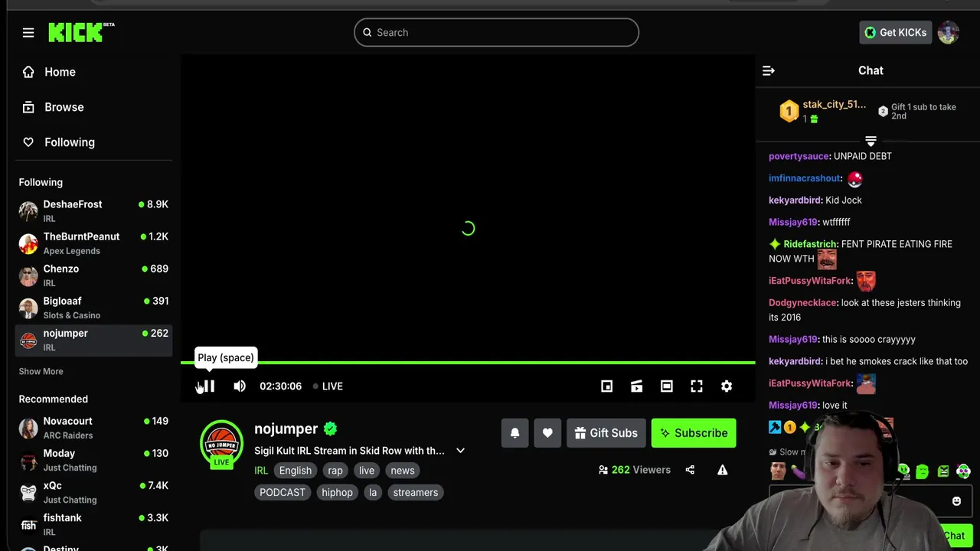Image resolution: width=980 pixels, height=551 pixels.
Task: Select the hiphop tag
Action: coord(337,492)
